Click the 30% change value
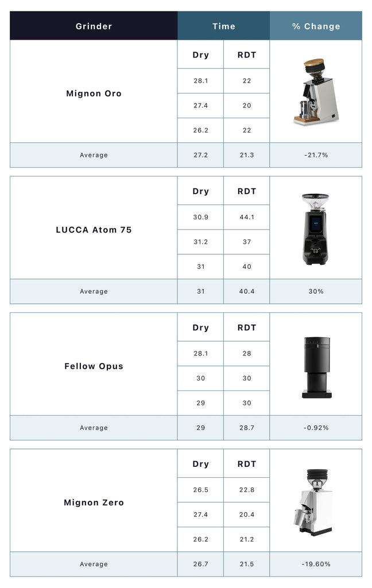This screenshot has height=588, width=372. (x=316, y=291)
